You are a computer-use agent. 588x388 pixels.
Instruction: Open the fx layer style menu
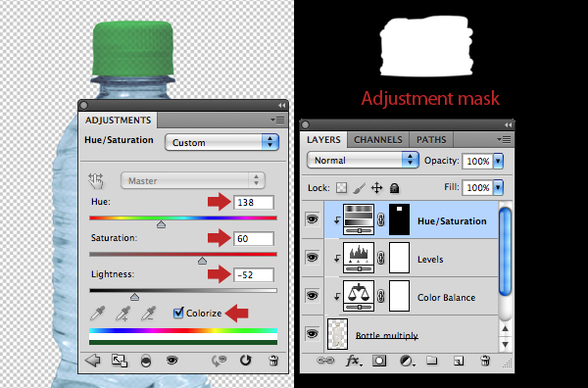pos(354,361)
